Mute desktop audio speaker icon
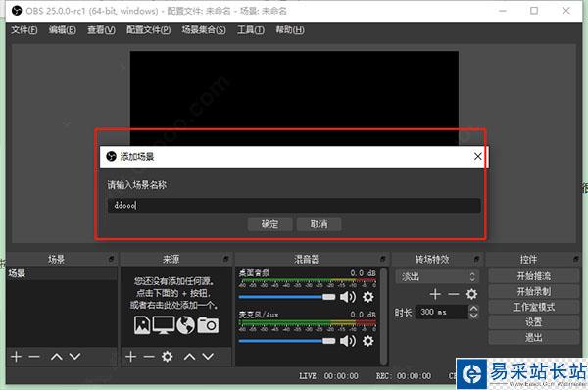Image resolution: width=588 pixels, height=390 pixels. pos(348,297)
